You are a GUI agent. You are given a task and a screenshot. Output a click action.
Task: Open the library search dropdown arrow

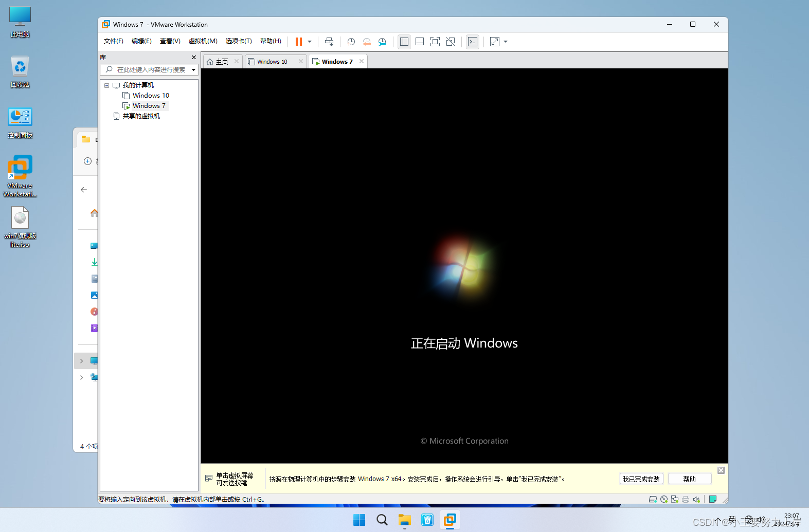coord(194,70)
